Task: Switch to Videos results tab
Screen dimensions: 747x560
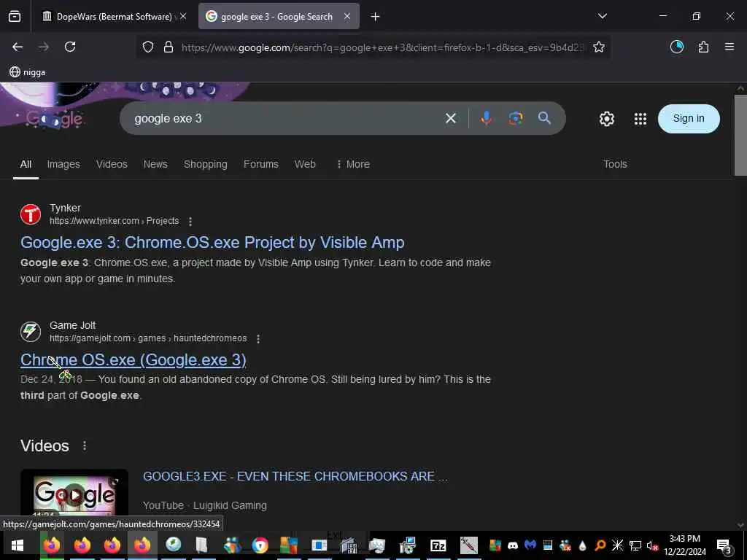Action: [x=112, y=164]
